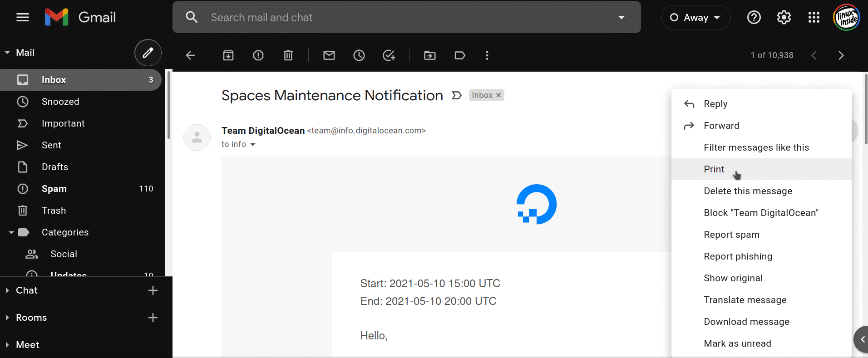
Task: Go to the older message arrow
Action: [841, 55]
